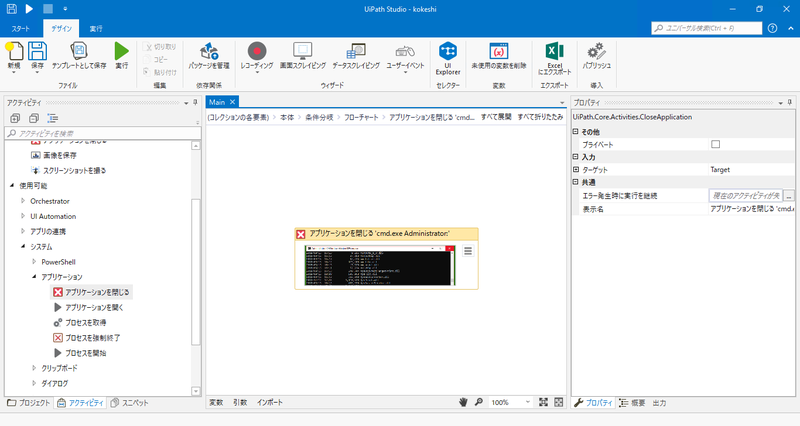Screen dimensions: 800x426
Task: Collapse the その他 property section
Action: point(576,132)
